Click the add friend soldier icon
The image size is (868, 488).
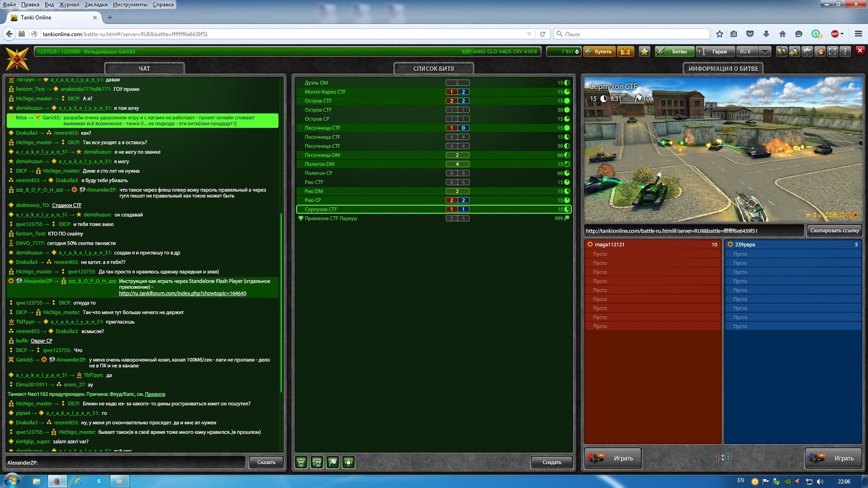tap(794, 52)
